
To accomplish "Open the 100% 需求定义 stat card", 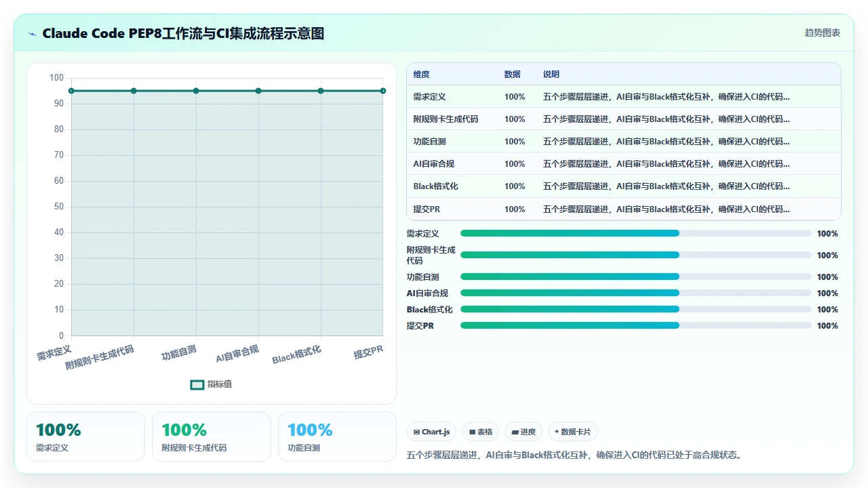I will (85, 436).
